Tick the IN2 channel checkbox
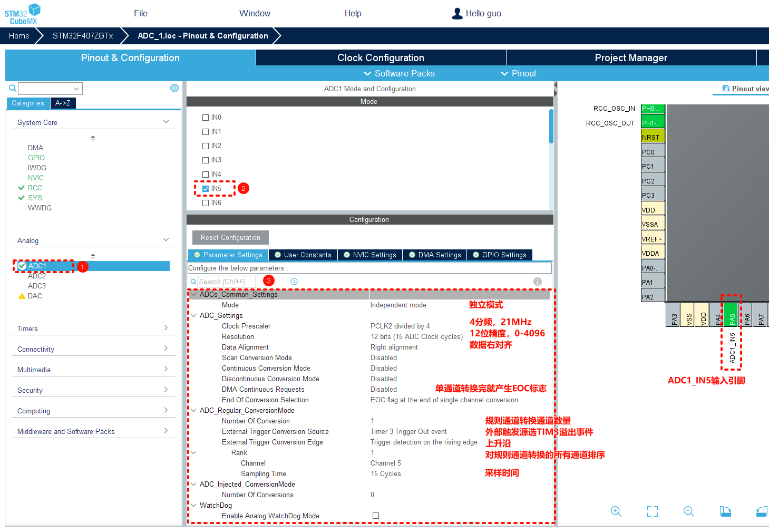The height and width of the screenshot is (532, 769). pos(206,146)
